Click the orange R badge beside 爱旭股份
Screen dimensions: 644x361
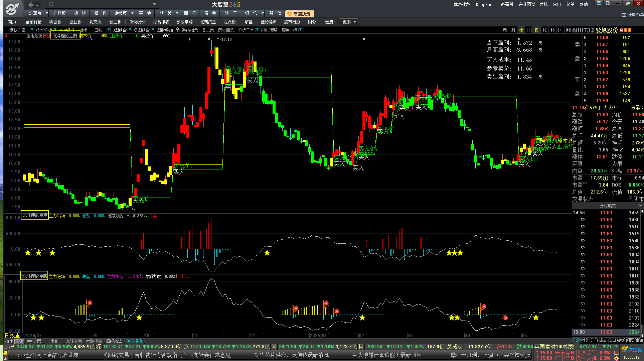pyautogui.click(x=630, y=30)
